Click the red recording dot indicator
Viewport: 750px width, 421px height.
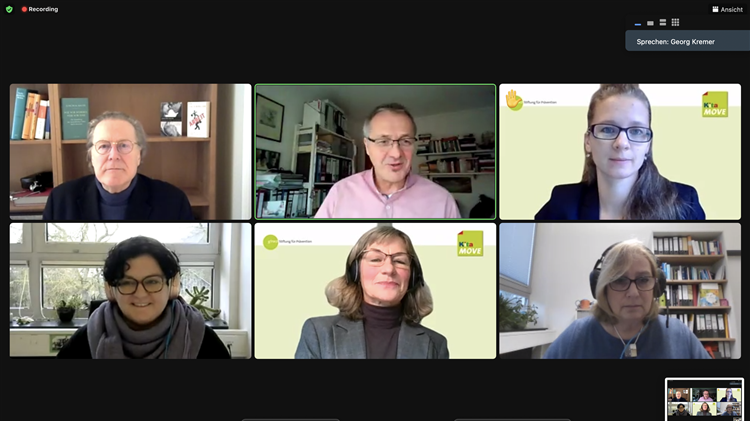(x=24, y=9)
